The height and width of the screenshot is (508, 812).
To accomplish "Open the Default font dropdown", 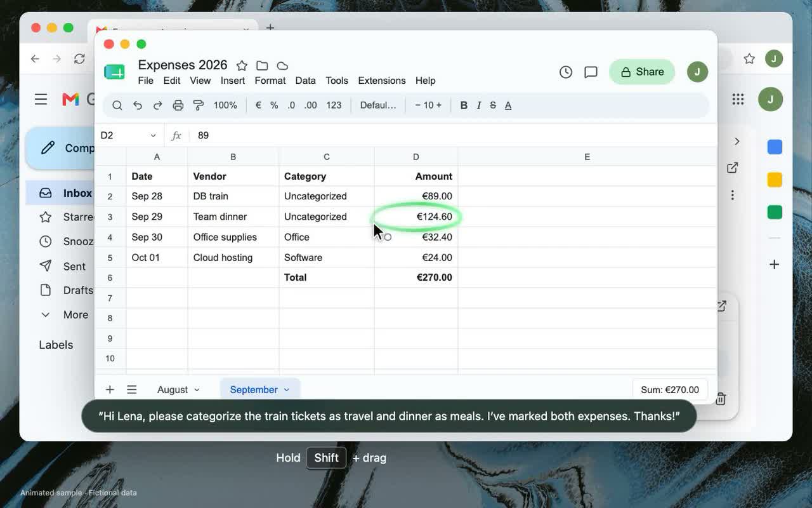I will pos(378,105).
